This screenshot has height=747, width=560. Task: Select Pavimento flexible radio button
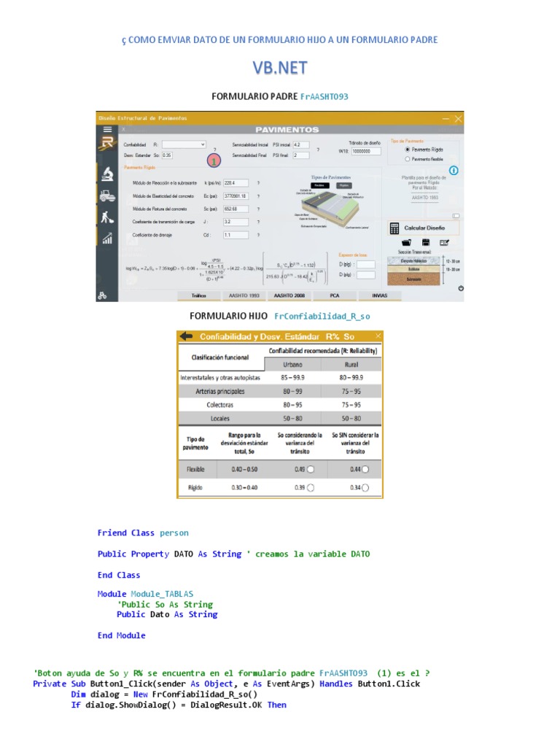(x=407, y=159)
